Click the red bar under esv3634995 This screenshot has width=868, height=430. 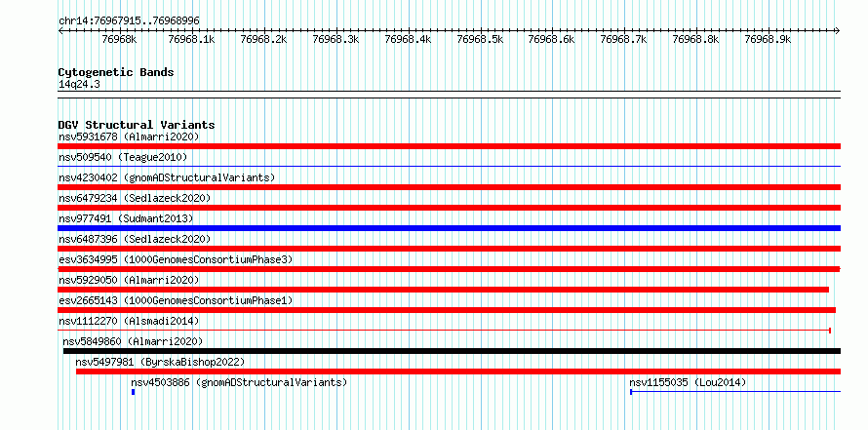click(449, 269)
